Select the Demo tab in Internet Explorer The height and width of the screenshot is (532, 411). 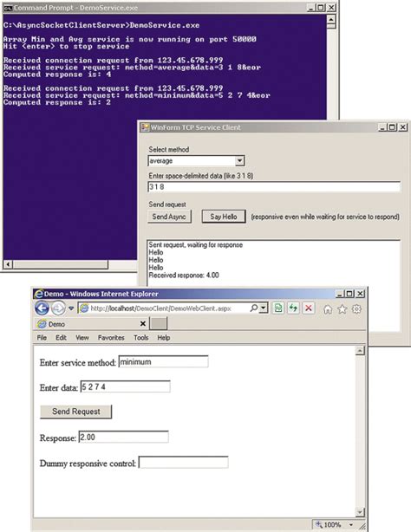92,324
